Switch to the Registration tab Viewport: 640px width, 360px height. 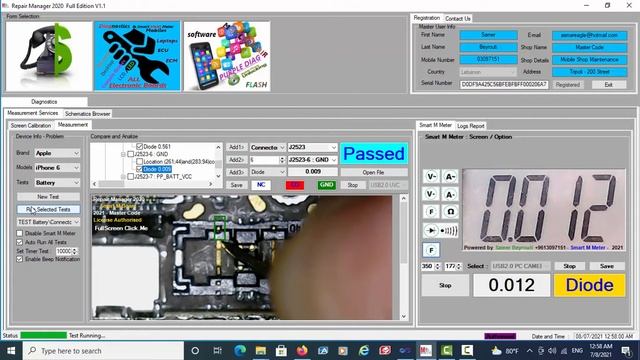click(x=427, y=18)
